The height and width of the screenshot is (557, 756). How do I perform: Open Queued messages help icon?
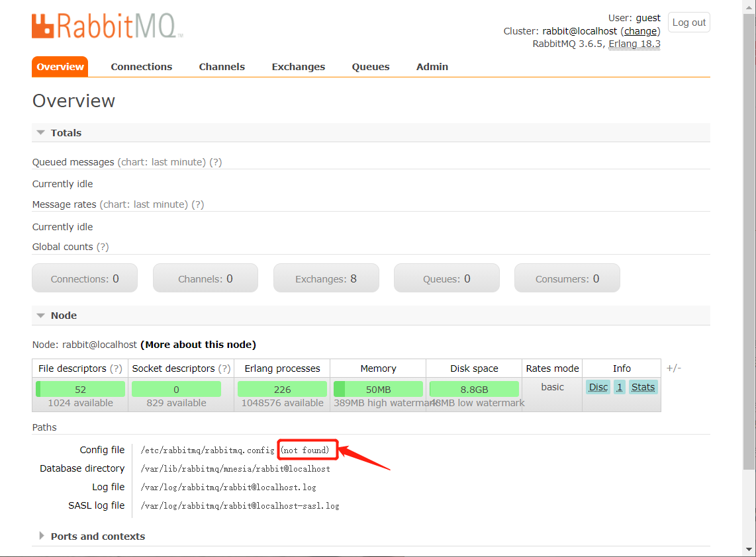pyautogui.click(x=216, y=161)
